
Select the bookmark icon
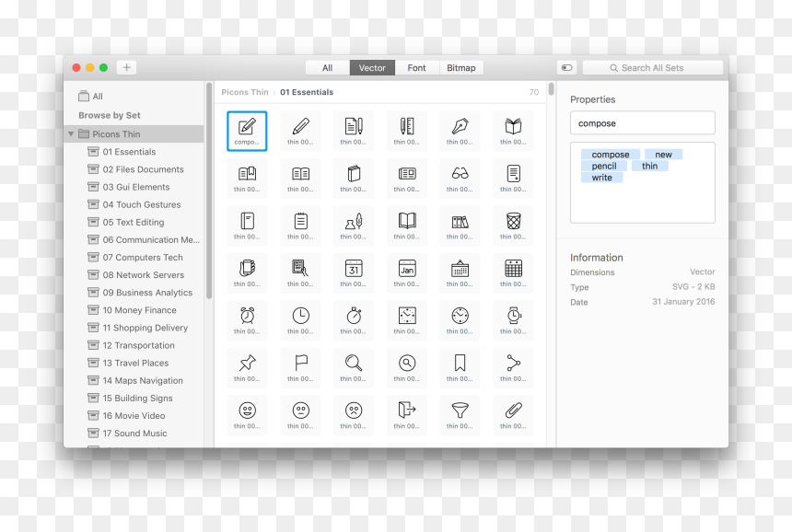coord(460,368)
